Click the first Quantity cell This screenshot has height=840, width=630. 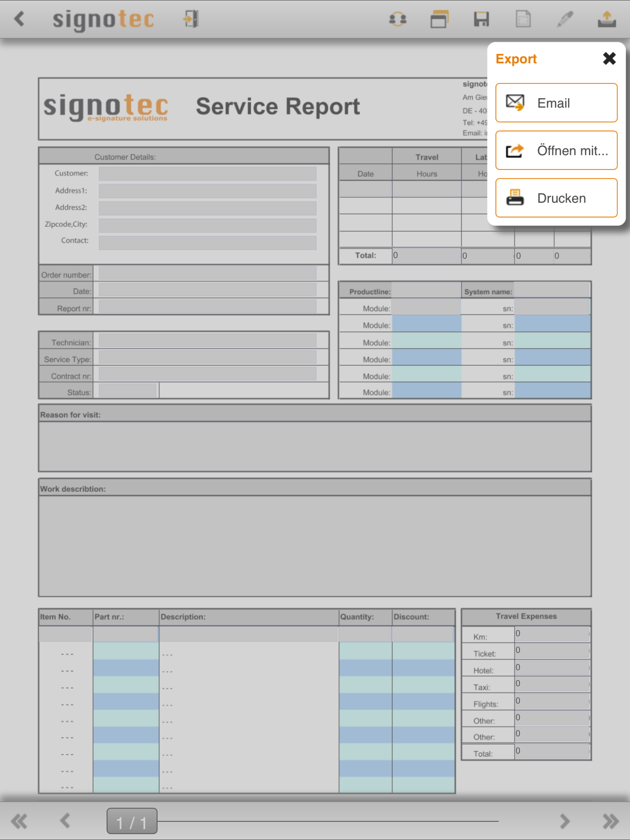[x=365, y=634]
